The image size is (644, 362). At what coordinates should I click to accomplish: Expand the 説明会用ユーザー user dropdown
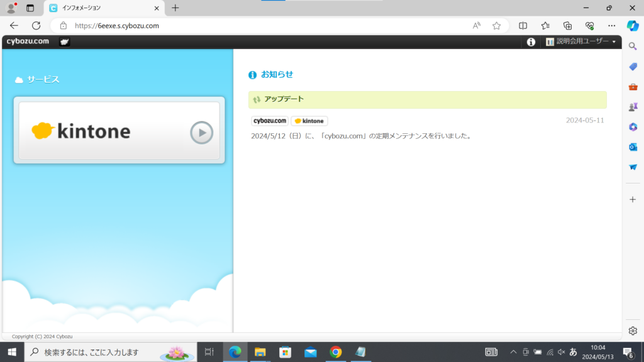(x=581, y=42)
